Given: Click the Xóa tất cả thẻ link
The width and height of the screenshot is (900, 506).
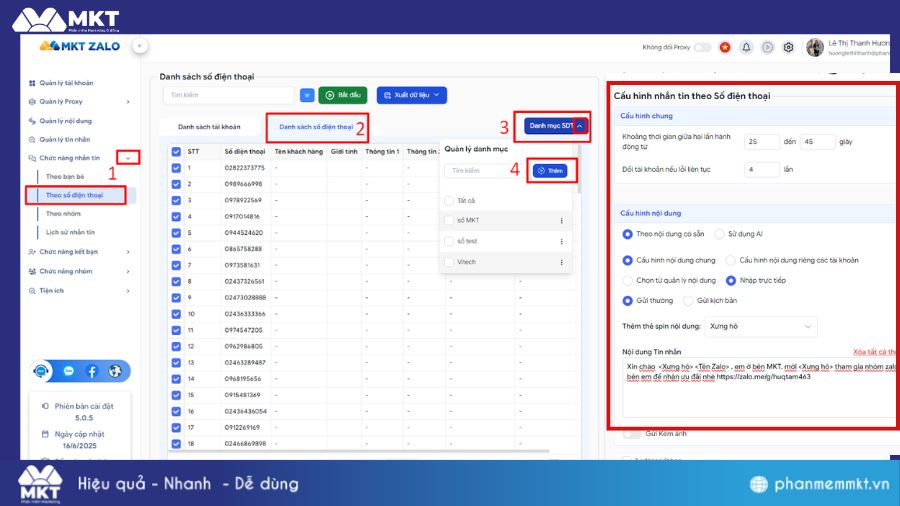Looking at the screenshot, I should coord(874,352).
